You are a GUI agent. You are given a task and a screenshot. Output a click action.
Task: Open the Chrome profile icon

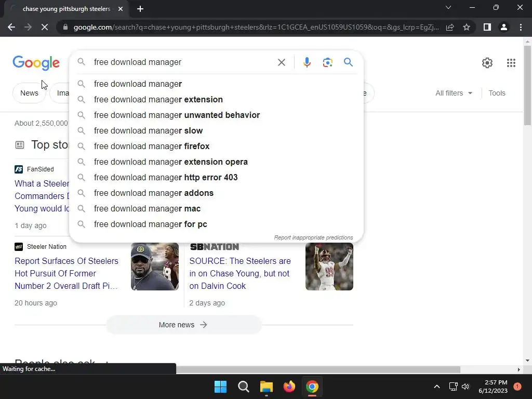[x=504, y=27]
